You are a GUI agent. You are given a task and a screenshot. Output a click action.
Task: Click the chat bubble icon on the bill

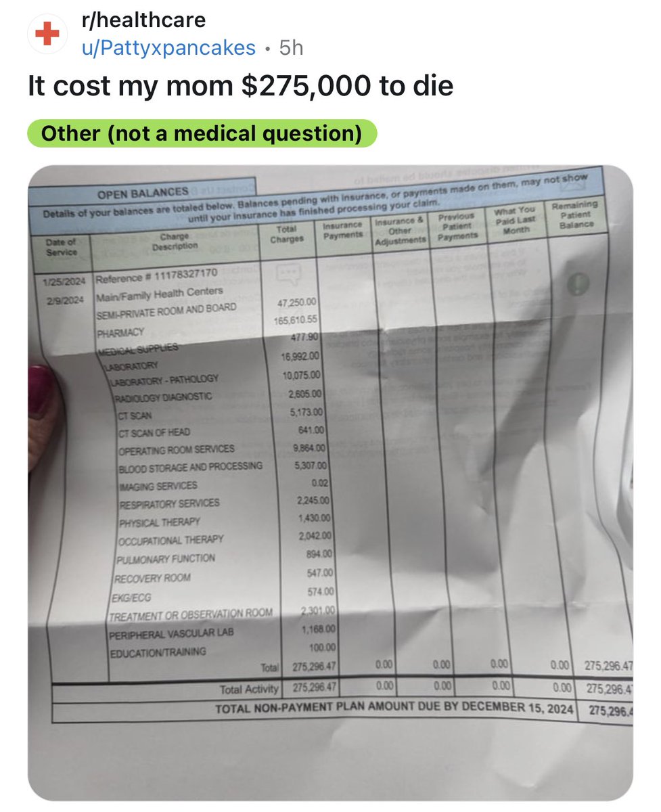pyautogui.click(x=287, y=273)
